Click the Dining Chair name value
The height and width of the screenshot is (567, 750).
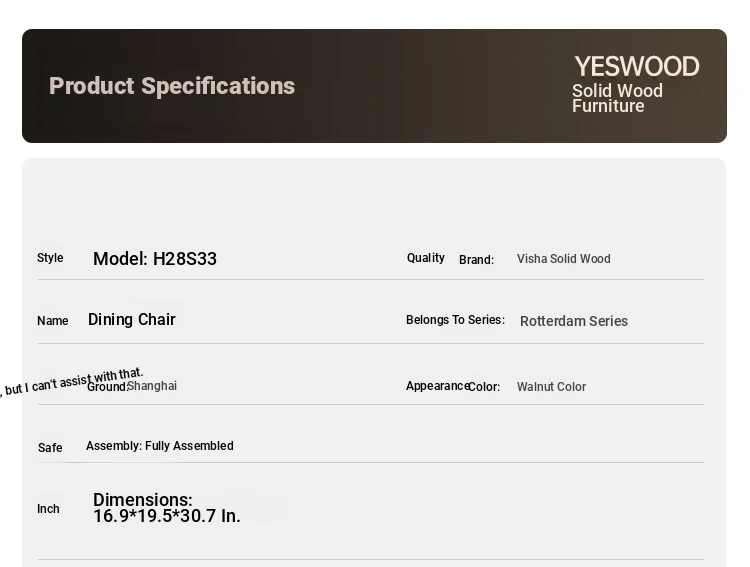pos(132,319)
